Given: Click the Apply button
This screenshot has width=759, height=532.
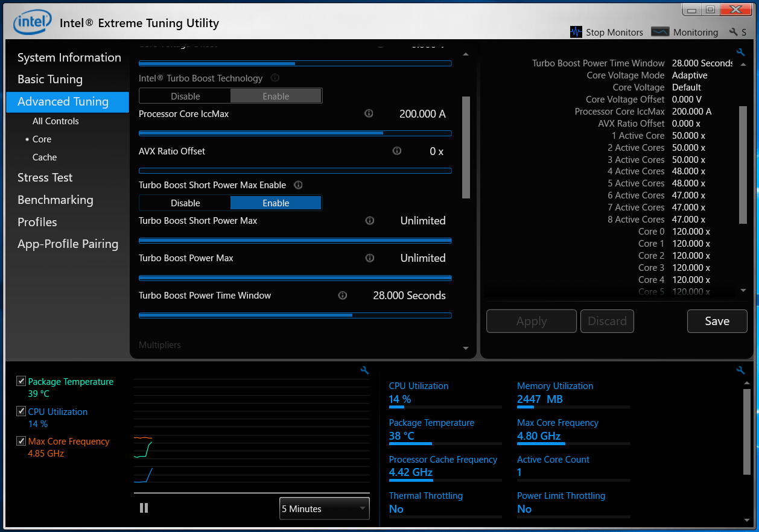Looking at the screenshot, I should (x=532, y=321).
